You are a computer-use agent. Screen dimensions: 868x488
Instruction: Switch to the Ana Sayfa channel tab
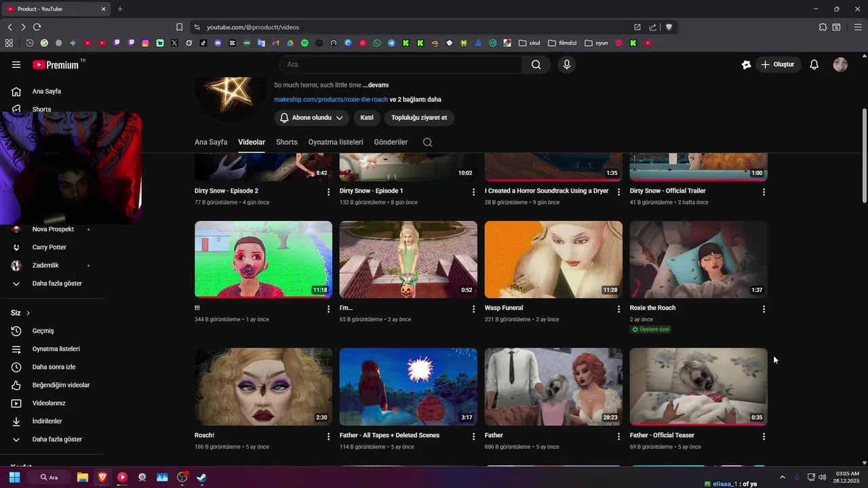[x=211, y=142]
